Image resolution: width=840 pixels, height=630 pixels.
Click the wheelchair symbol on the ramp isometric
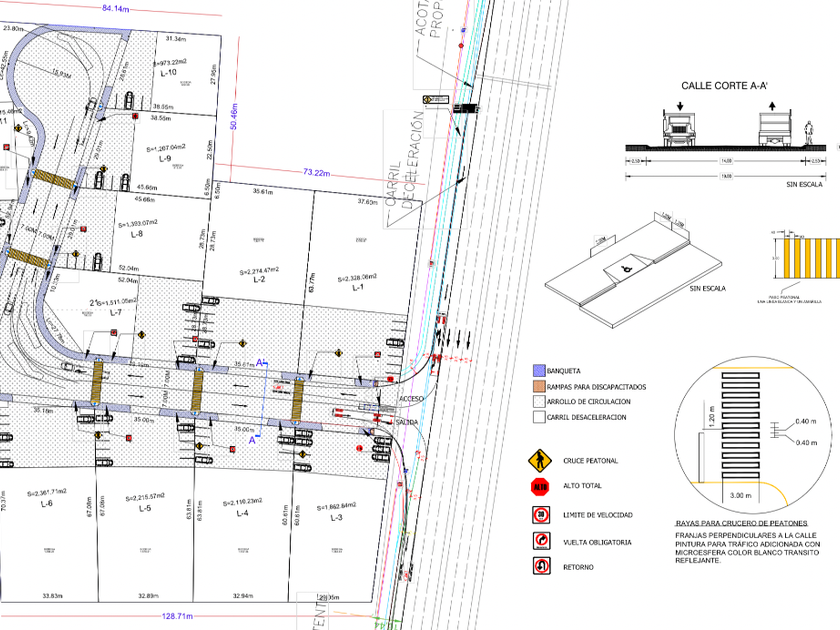625,271
